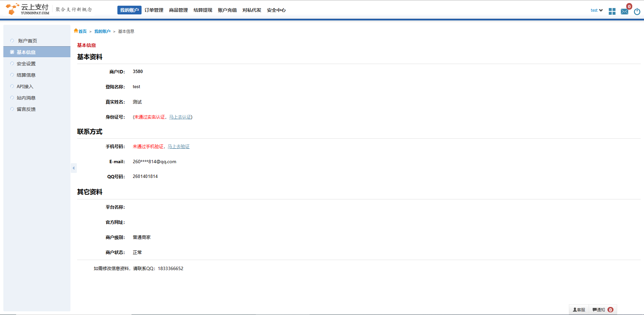
Task: Click the merchant ID value 3580
Action: coord(138,71)
